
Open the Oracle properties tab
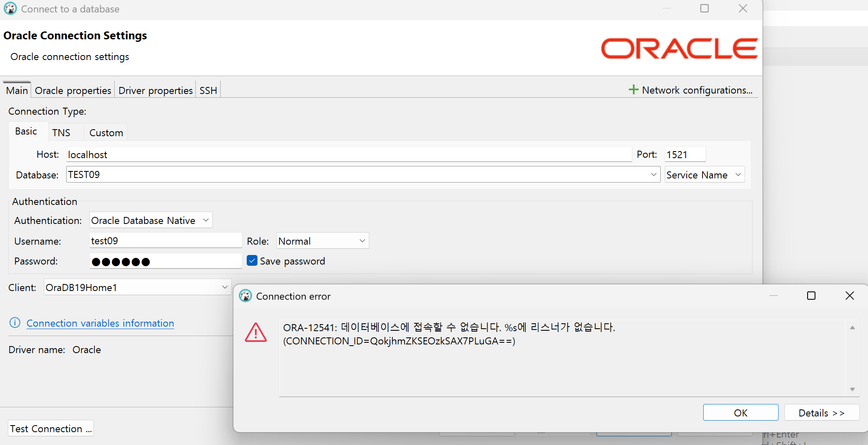click(73, 90)
